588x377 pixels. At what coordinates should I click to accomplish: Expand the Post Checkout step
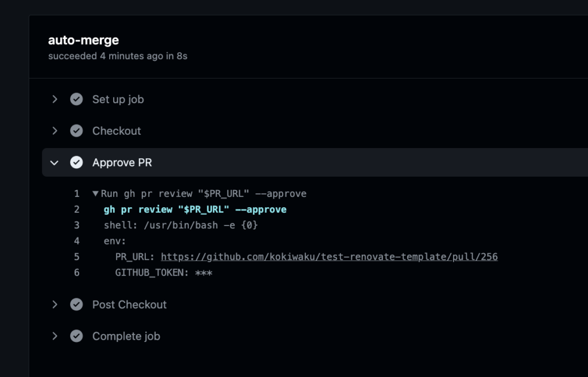pos(55,304)
